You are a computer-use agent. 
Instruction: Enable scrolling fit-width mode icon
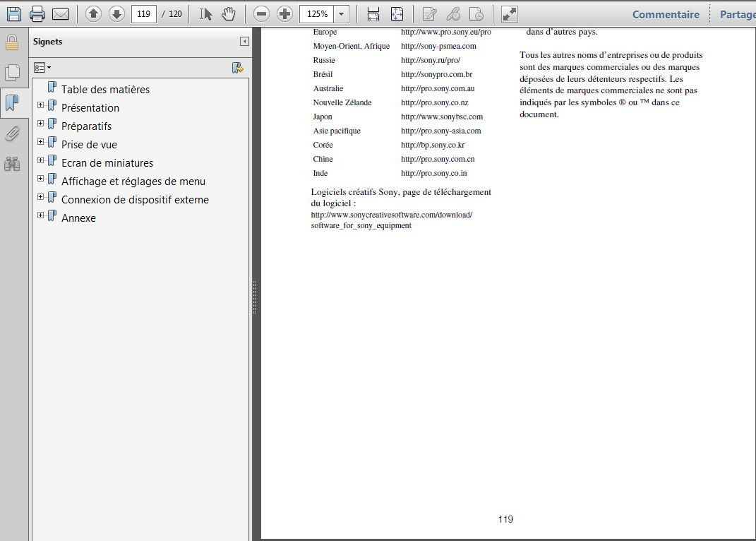click(x=373, y=14)
